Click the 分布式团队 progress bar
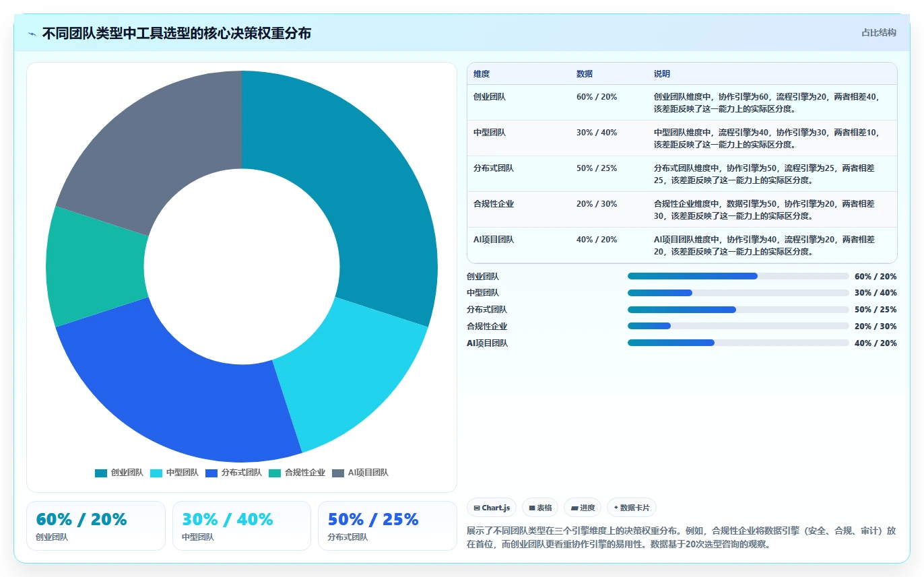Image resolution: width=924 pixels, height=577 pixels. click(738, 310)
